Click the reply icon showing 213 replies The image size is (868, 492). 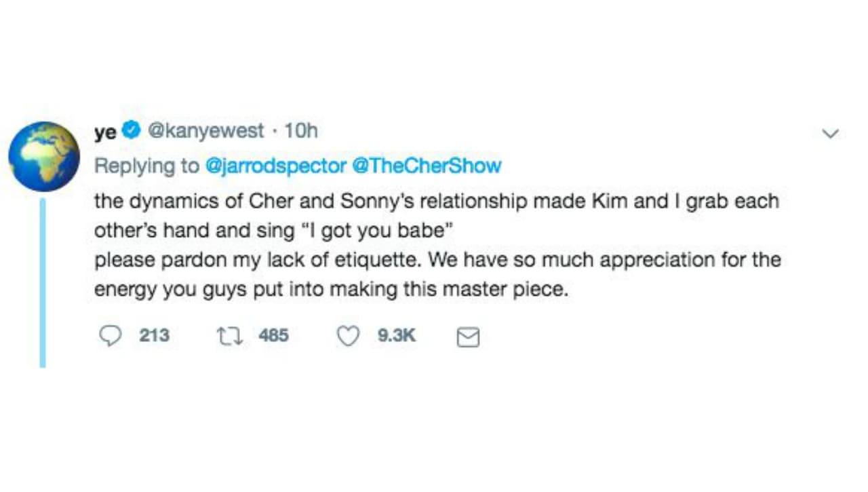point(111,335)
